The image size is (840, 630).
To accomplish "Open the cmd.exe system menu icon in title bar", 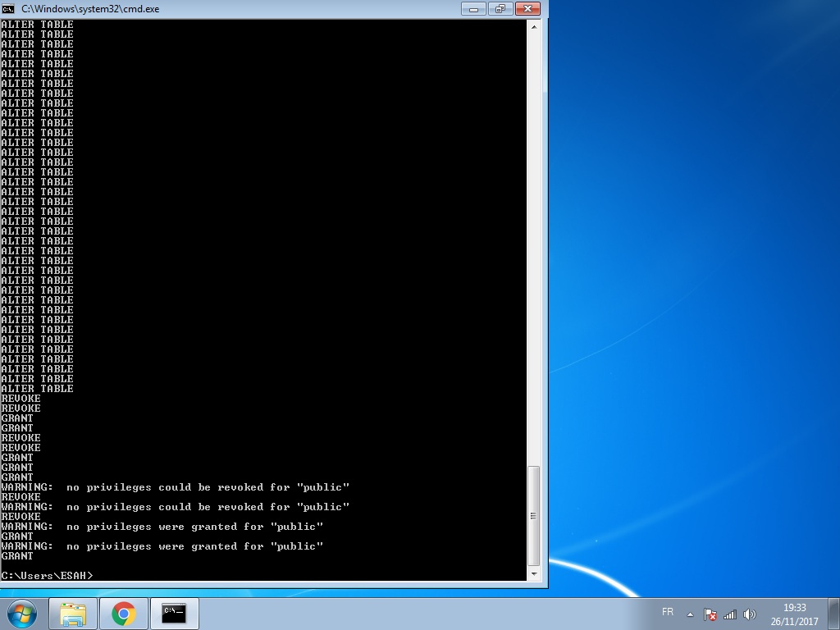I will (9, 8).
